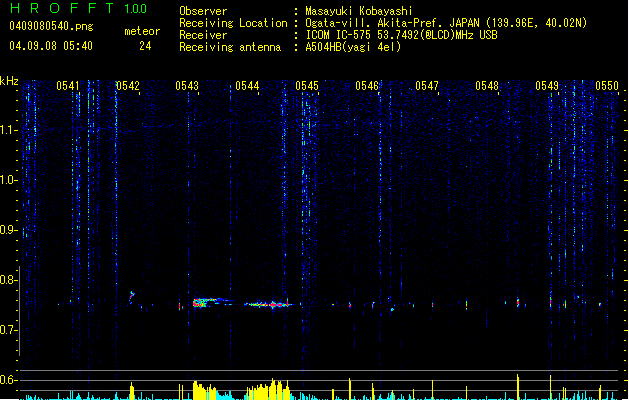
Task: Click the 0.6 kHz axis tick label
Action: [x=8, y=380]
